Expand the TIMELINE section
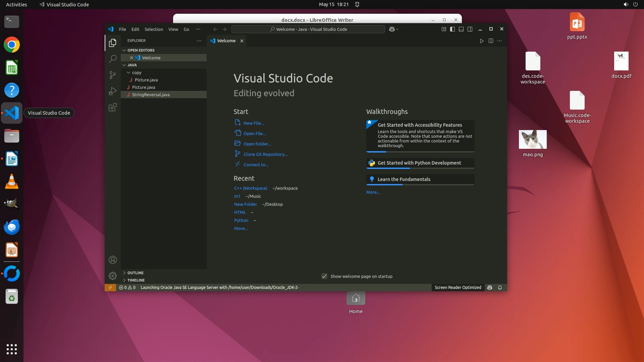 (136, 280)
